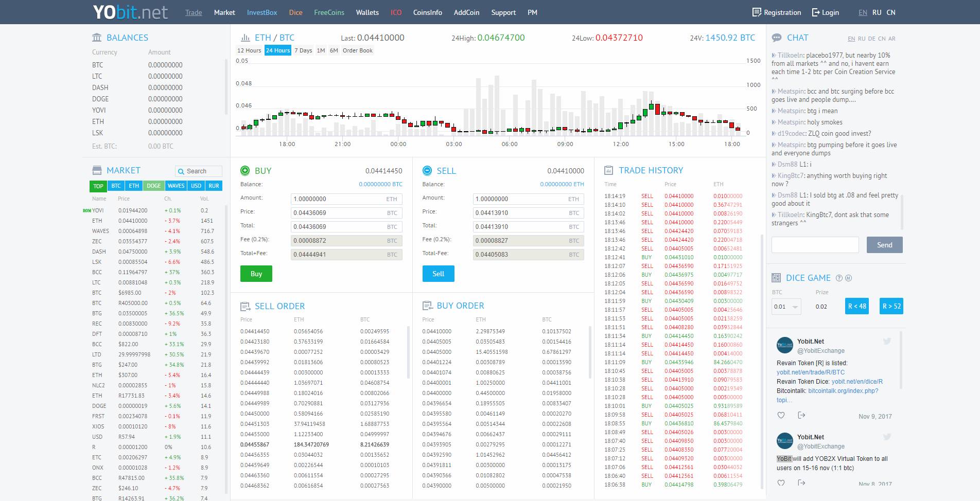Click the ETH/BTC chart bars icon
Viewport: 980px width, 501px height.
pyautogui.click(x=245, y=38)
